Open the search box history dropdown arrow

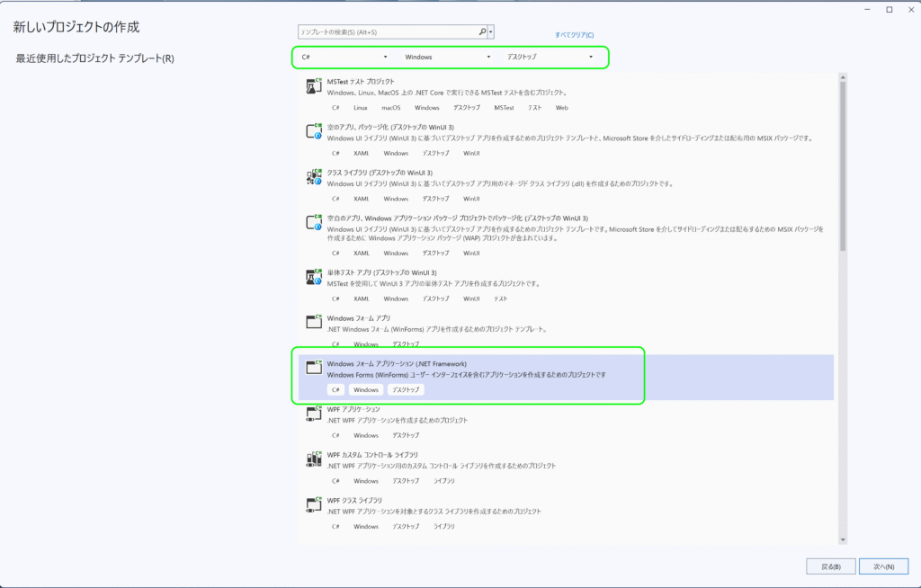pos(491,31)
